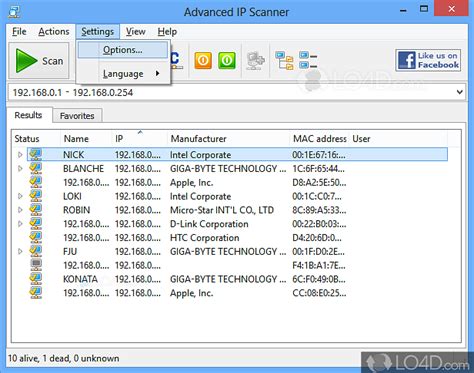Open Like us on Facebook link
The width and height of the screenshot is (474, 373).
pos(428,60)
